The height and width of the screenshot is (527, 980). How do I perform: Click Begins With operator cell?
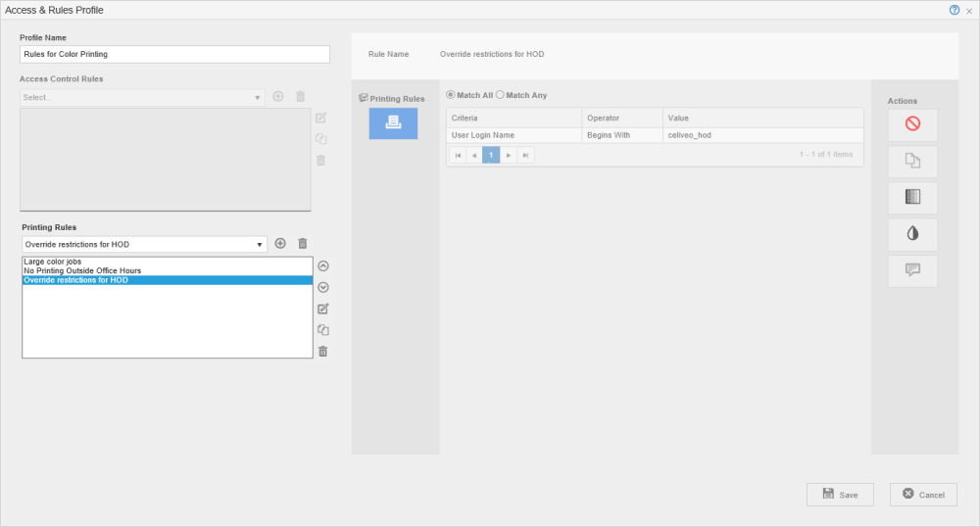tap(622, 135)
